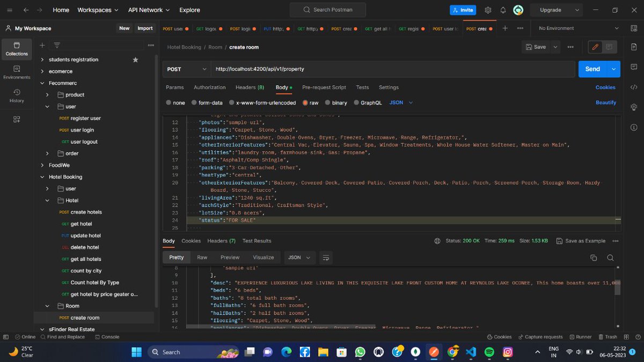The height and width of the screenshot is (362, 644).
Task: Open Spotify from the taskbar
Action: point(489,352)
